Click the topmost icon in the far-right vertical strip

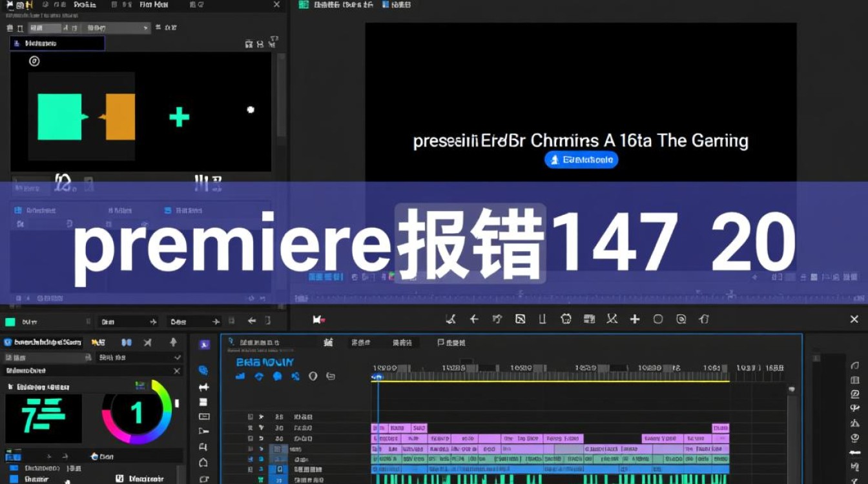856,365
